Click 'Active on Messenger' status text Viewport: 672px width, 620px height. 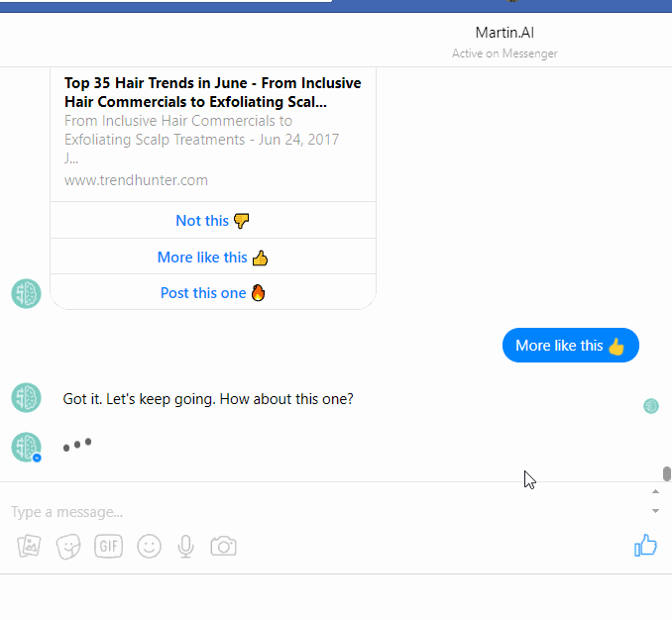click(504, 53)
